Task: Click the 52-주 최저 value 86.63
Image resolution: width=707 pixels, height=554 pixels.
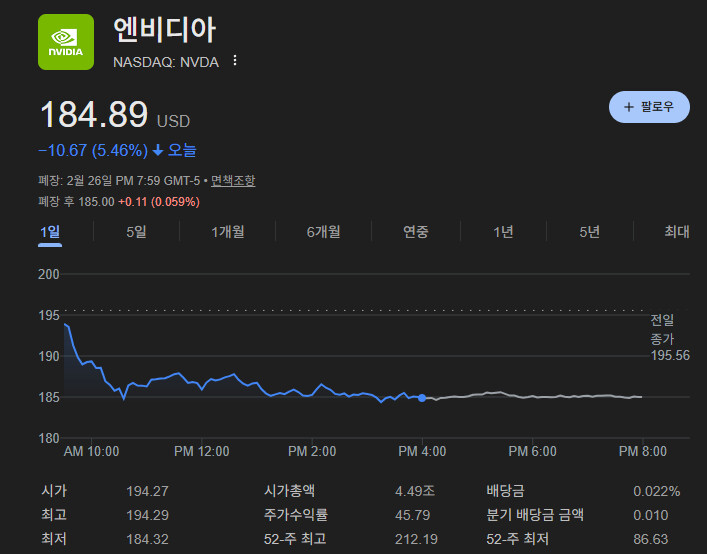Action: 651,539
